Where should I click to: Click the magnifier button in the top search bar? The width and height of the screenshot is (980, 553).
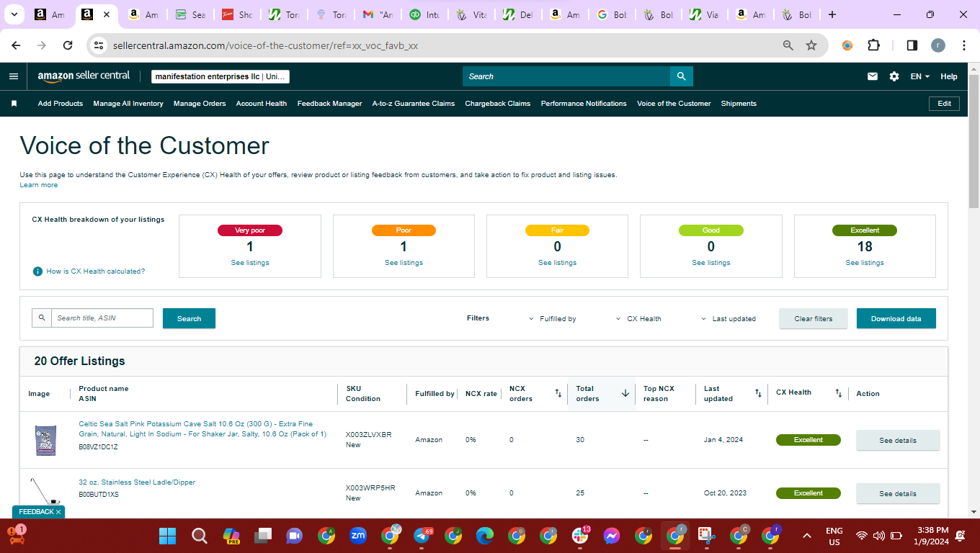click(x=681, y=76)
